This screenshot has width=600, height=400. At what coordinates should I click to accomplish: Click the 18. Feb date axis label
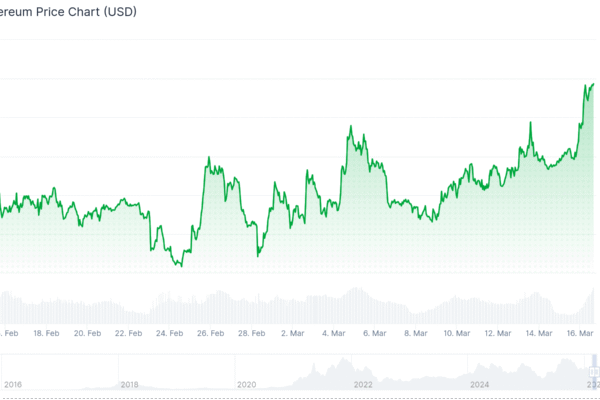coord(47,333)
